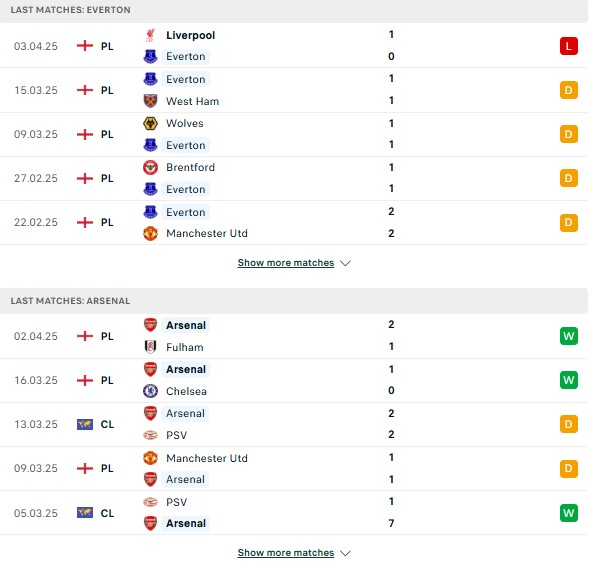The height and width of the screenshot is (572, 592).
Task: Click the Fulham club crest icon
Action: pos(150,347)
